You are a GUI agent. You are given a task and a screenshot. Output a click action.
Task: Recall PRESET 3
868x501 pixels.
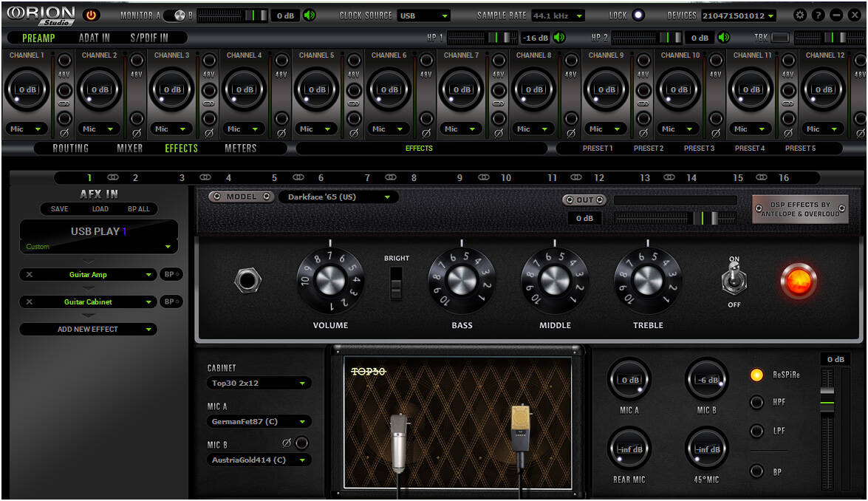699,149
